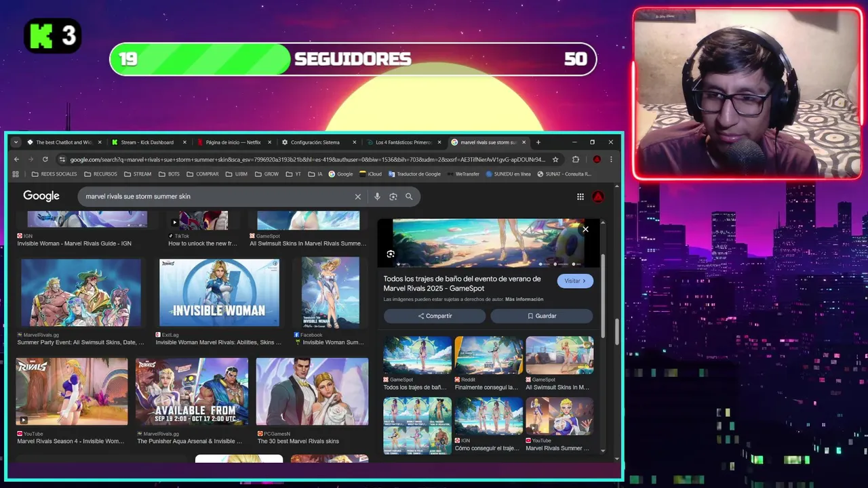
Task: Open the Google bookmark
Action: [341, 174]
